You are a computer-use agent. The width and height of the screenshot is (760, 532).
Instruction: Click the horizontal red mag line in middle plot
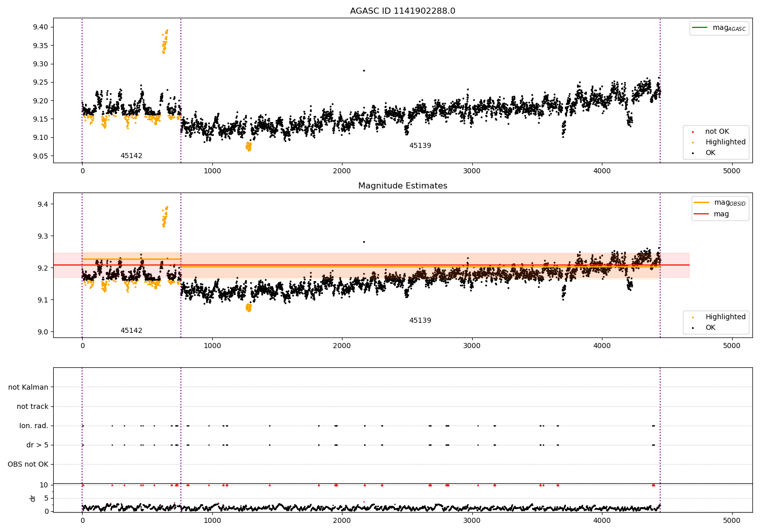371,265
